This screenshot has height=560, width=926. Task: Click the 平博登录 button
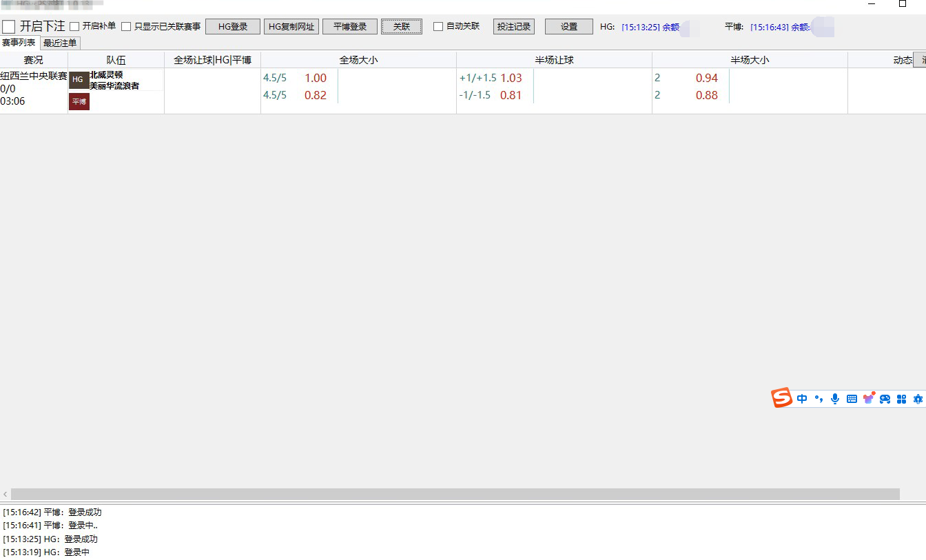point(350,27)
